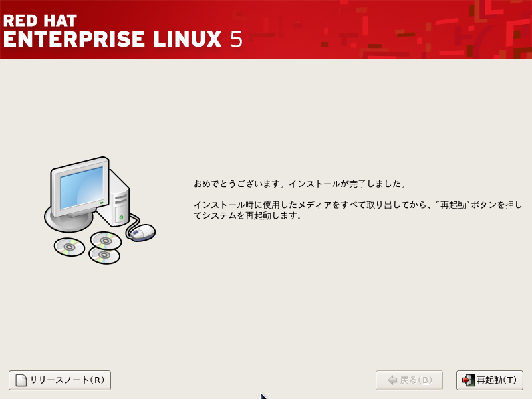
Task: Click the mouse in the computer illustration
Action: pyautogui.click(x=142, y=233)
